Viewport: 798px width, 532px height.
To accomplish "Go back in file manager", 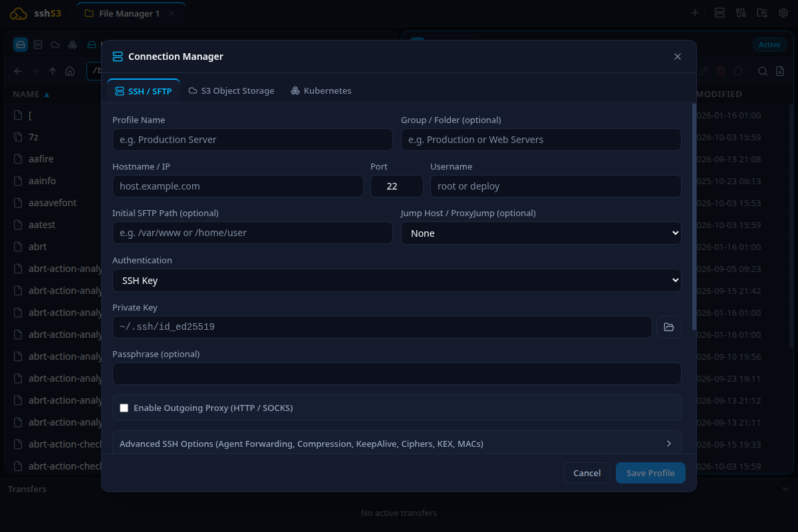I will pyautogui.click(x=18, y=71).
